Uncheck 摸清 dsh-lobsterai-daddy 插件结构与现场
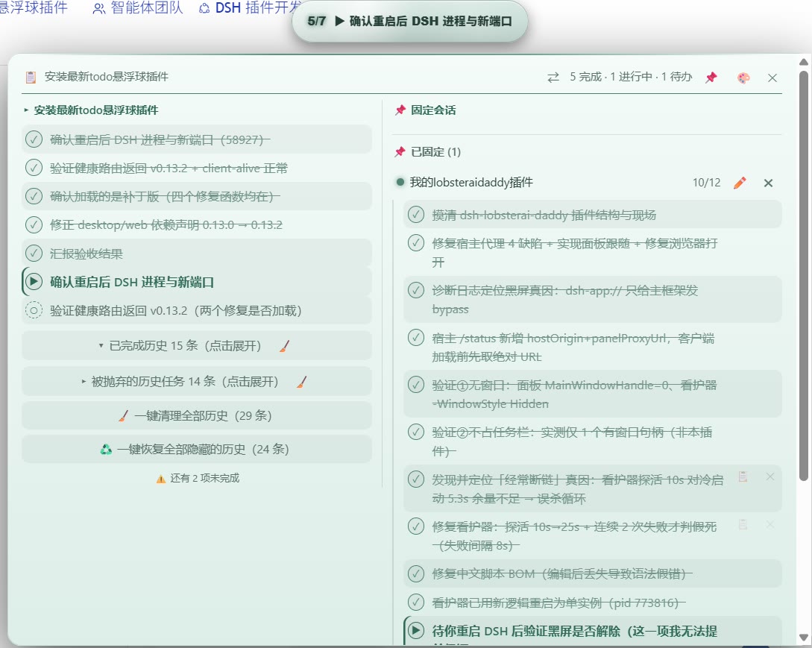This screenshot has width=812, height=648. (416, 215)
